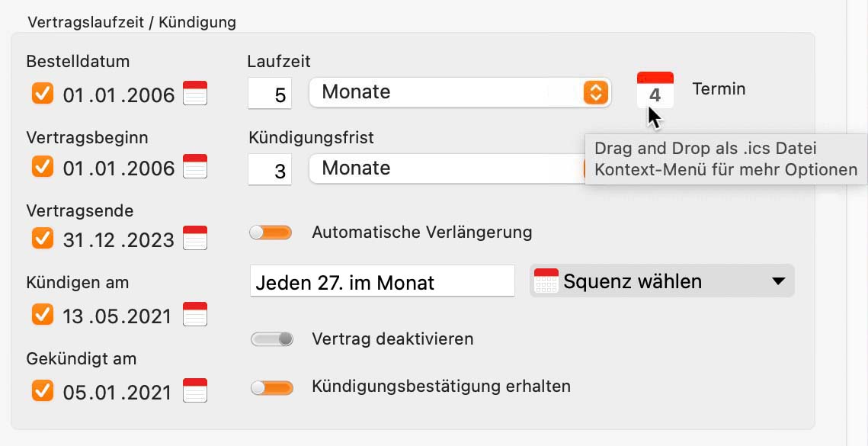Image resolution: width=868 pixels, height=446 pixels.
Task: Open the Kündigungsfrist Monate unit dropdown
Action: coord(448,168)
